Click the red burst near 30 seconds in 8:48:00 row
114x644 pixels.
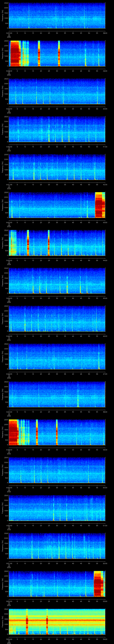click(57, 432)
